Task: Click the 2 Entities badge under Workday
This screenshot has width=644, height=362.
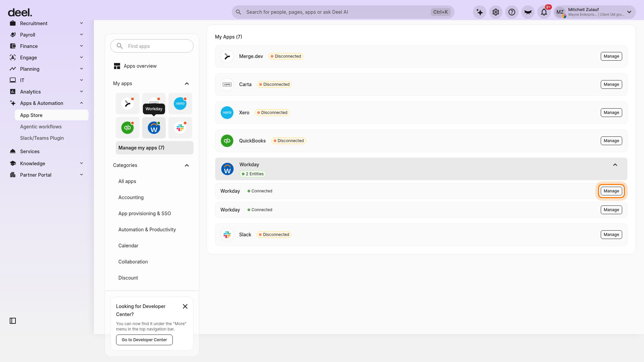Action: click(x=253, y=174)
